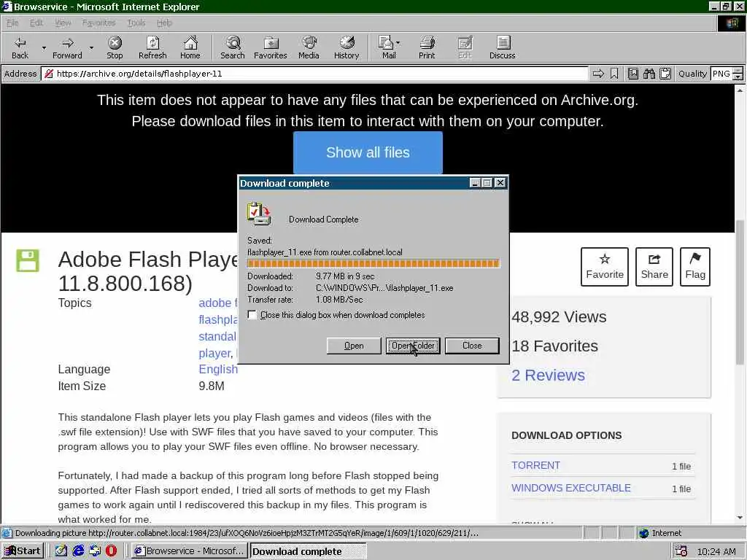Click the page icon in the address bar
Viewport: 747px width, 560px height.
point(48,74)
